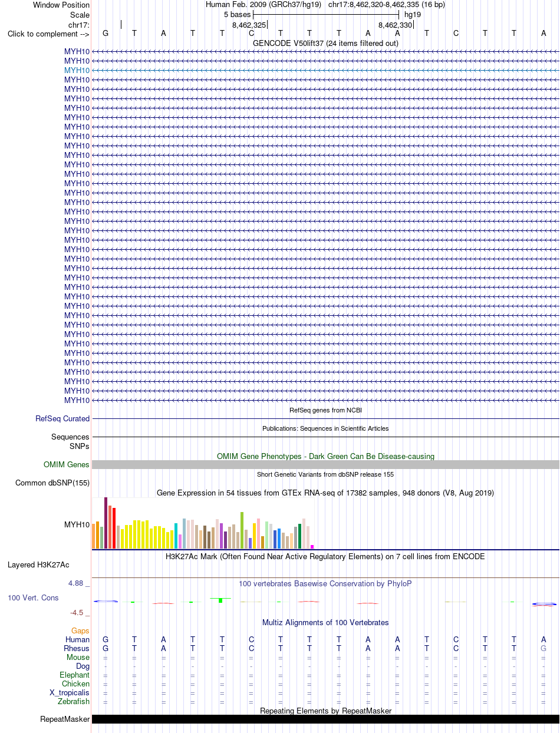Click the '100 vertebrates Basewise Conservation by PhyloP' title
The image size is (560, 733).
(x=325, y=583)
